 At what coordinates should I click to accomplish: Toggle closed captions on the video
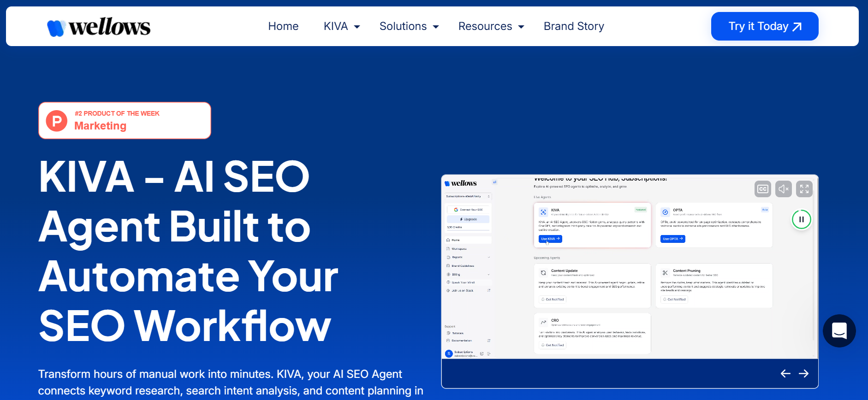(763, 189)
